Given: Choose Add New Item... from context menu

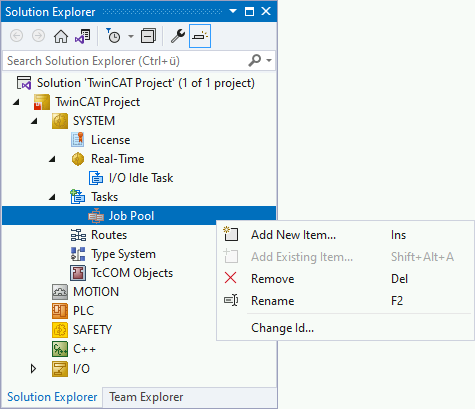Looking at the screenshot, I should pos(345,235).
